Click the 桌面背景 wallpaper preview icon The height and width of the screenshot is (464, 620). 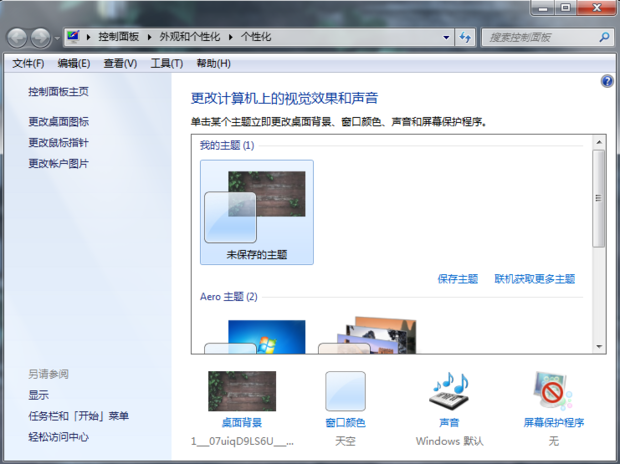(x=242, y=391)
